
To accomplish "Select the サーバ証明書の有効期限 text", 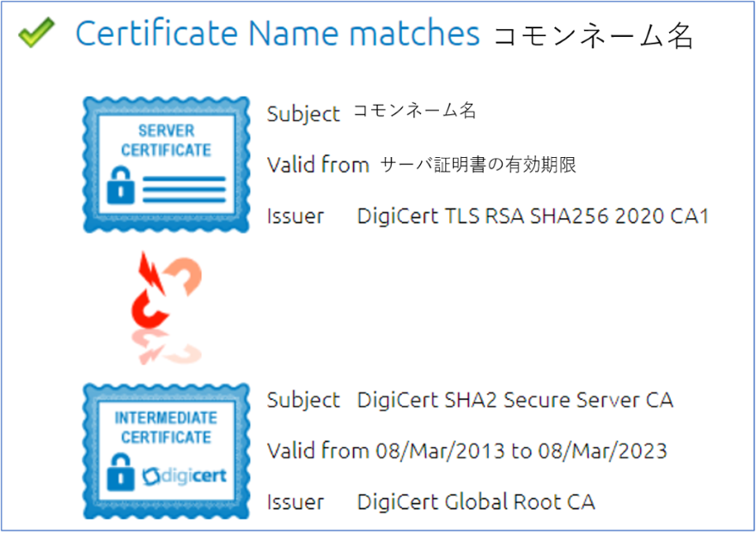I will (x=478, y=165).
